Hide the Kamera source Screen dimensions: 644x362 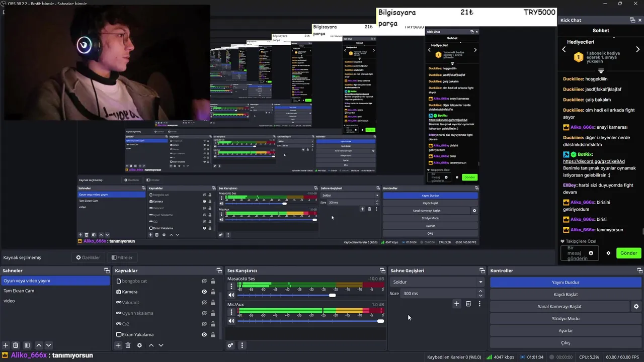(204, 292)
